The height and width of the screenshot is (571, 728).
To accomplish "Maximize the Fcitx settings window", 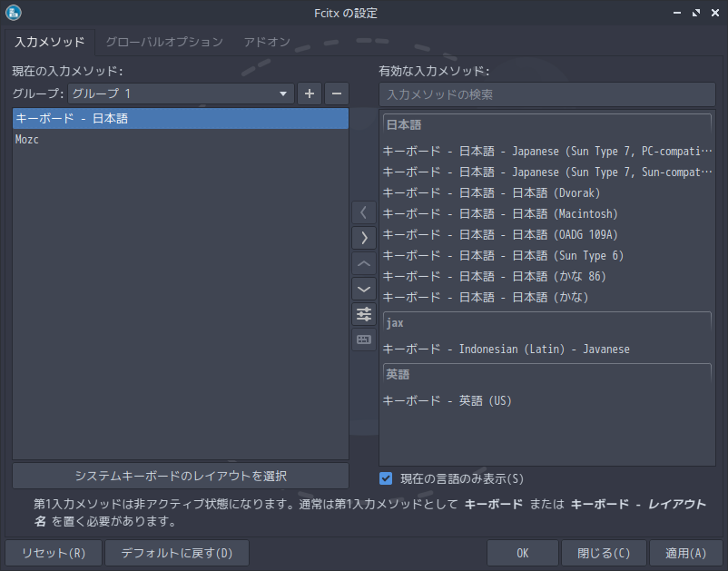I will click(x=696, y=13).
